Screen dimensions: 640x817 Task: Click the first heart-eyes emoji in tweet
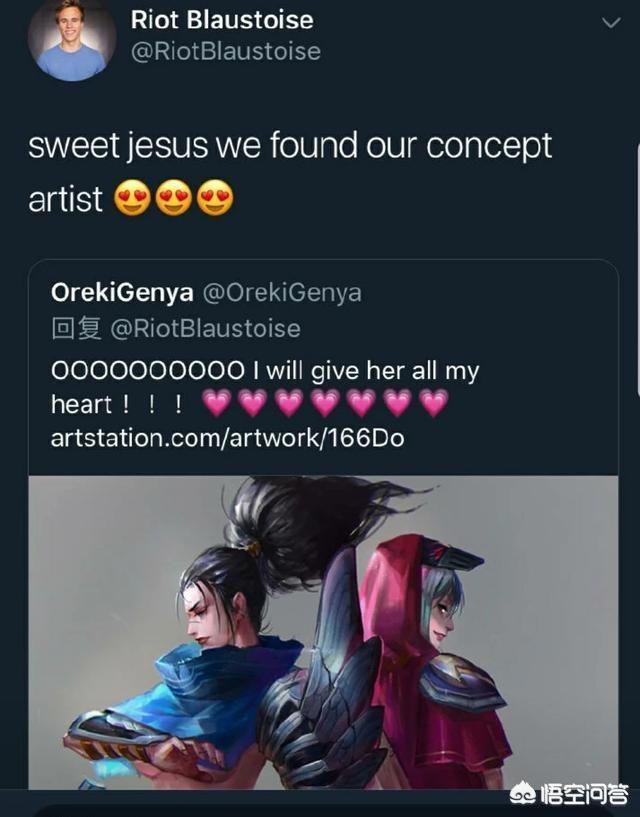[132, 198]
